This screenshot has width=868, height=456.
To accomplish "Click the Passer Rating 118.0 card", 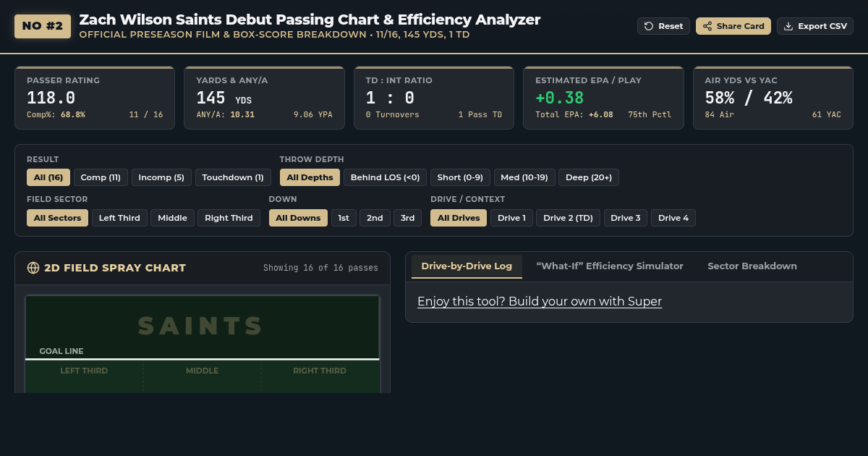I will 95,98.
